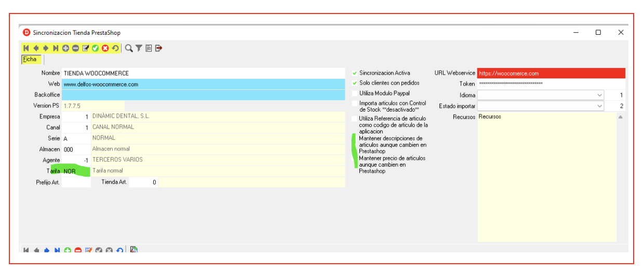The width and height of the screenshot is (644, 272).
Task: Toggle Solo clientes con pedidos checkbox
Action: [x=355, y=83]
